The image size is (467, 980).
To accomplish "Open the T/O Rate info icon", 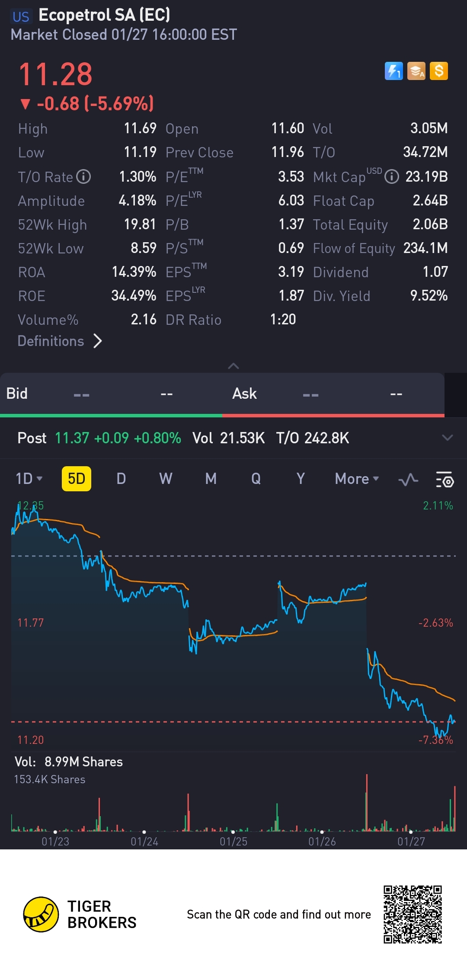I will 83,176.
